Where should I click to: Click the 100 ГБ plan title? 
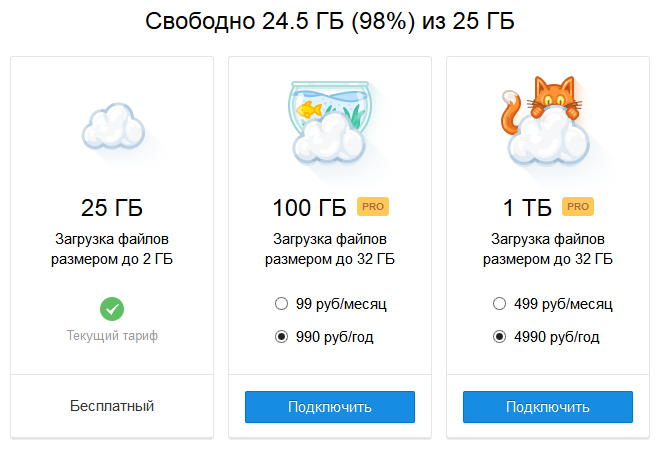pyautogui.click(x=309, y=208)
